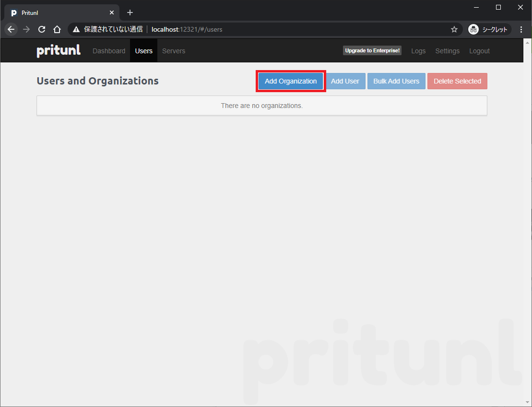Click the Add User button
The height and width of the screenshot is (407, 532).
tap(345, 81)
